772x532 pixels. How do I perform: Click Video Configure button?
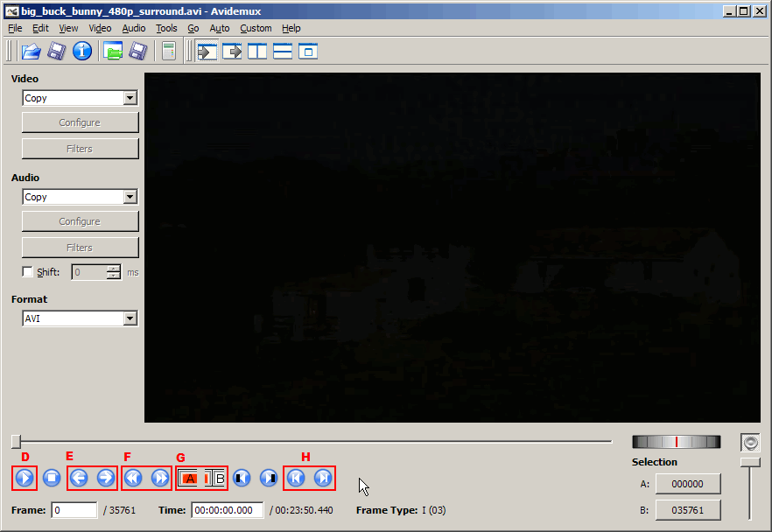click(x=81, y=122)
